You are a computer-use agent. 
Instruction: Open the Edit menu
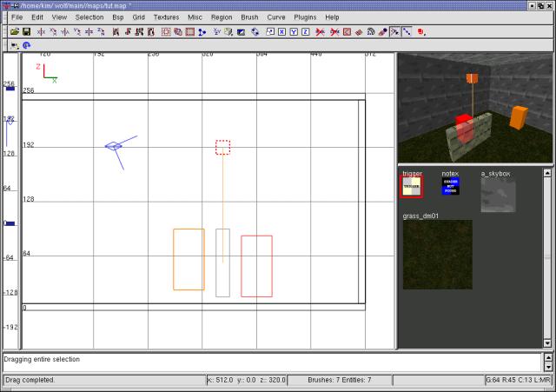(x=37, y=17)
